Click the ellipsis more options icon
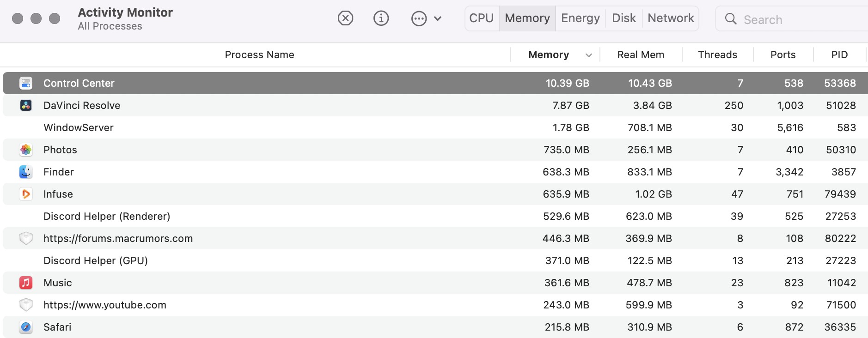 tap(419, 19)
